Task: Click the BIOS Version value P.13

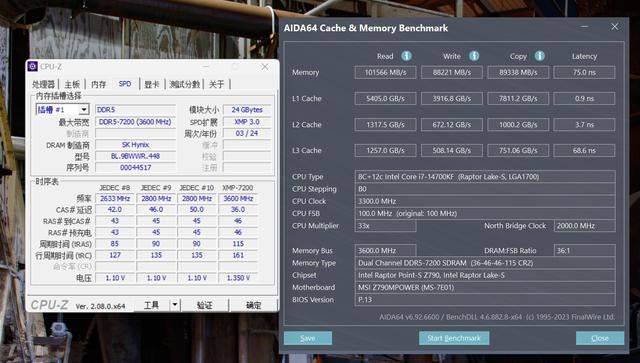Action: (485, 299)
